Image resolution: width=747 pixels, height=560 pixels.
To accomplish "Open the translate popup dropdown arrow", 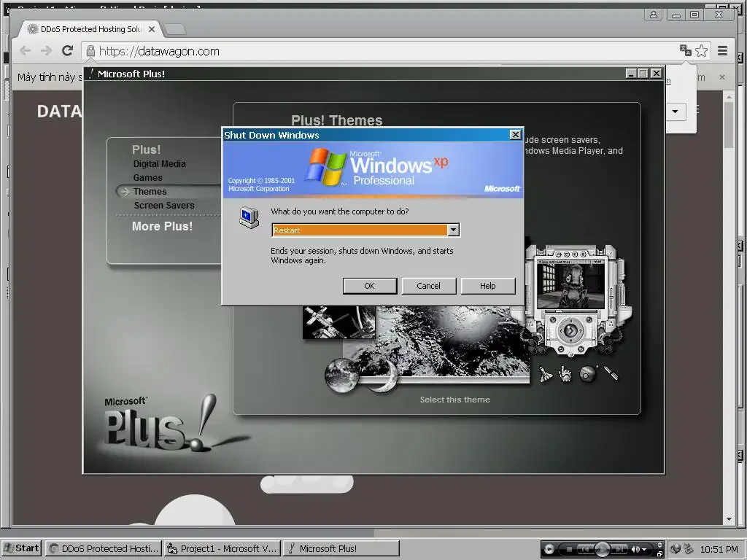I will click(675, 112).
